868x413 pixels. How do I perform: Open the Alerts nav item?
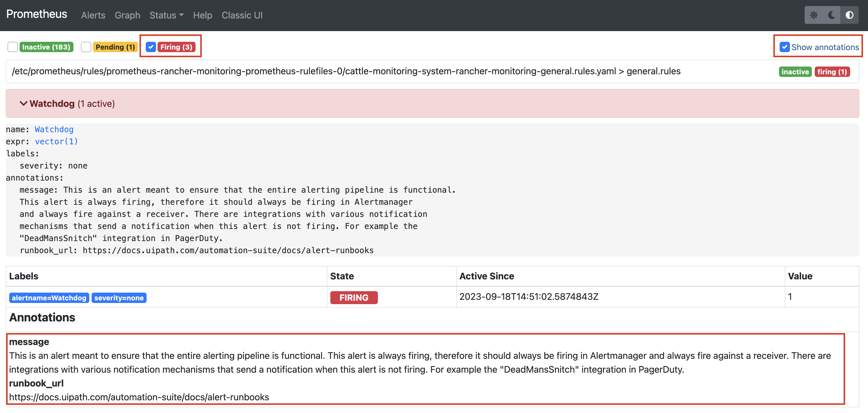click(93, 15)
